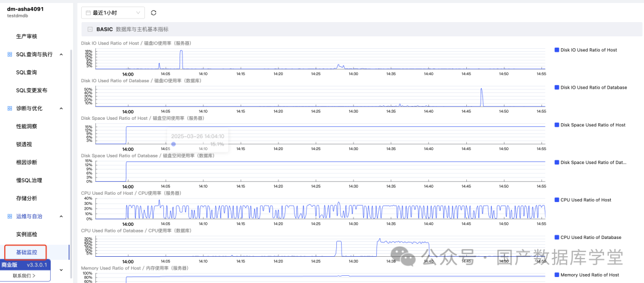This screenshot has width=644, height=283.
Task: Click the 诊断与优化 group label
Action: tap(29, 108)
